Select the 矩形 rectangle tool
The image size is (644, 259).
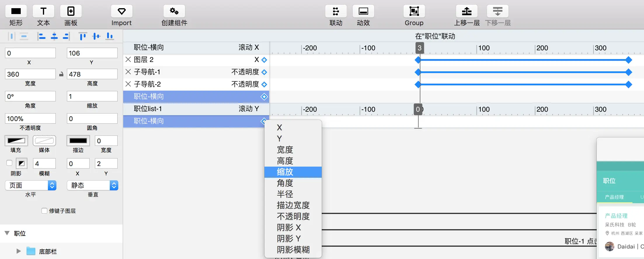(16, 11)
